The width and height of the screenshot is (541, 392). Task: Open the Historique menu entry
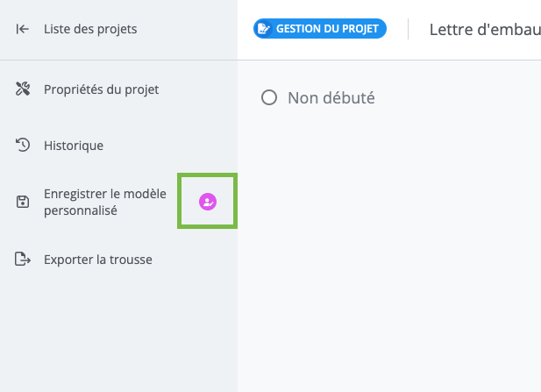pyautogui.click(x=74, y=146)
